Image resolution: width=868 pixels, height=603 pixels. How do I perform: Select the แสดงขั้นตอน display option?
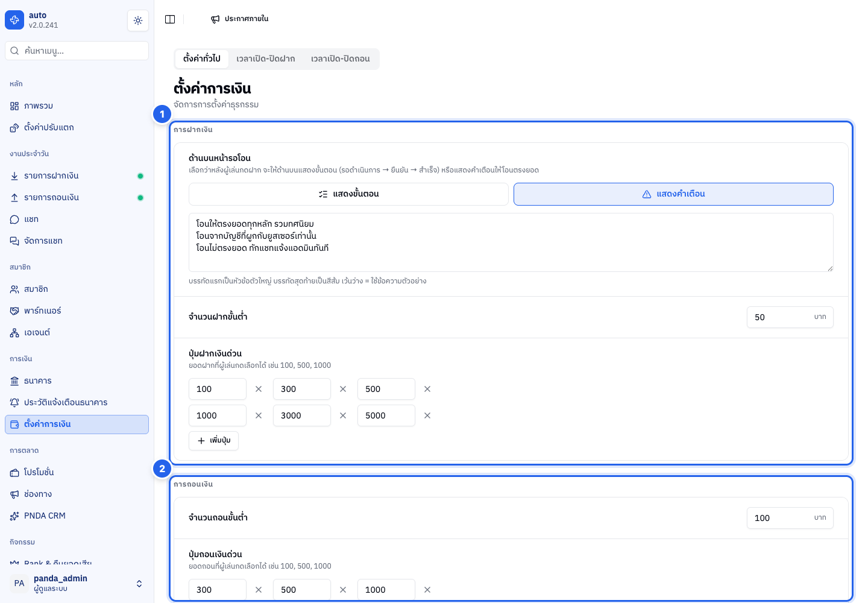point(348,194)
